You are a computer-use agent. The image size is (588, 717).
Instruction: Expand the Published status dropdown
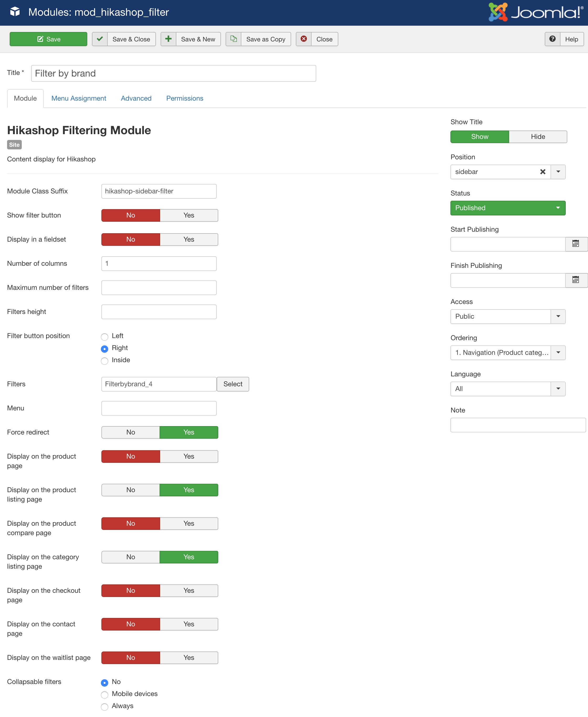coord(508,208)
